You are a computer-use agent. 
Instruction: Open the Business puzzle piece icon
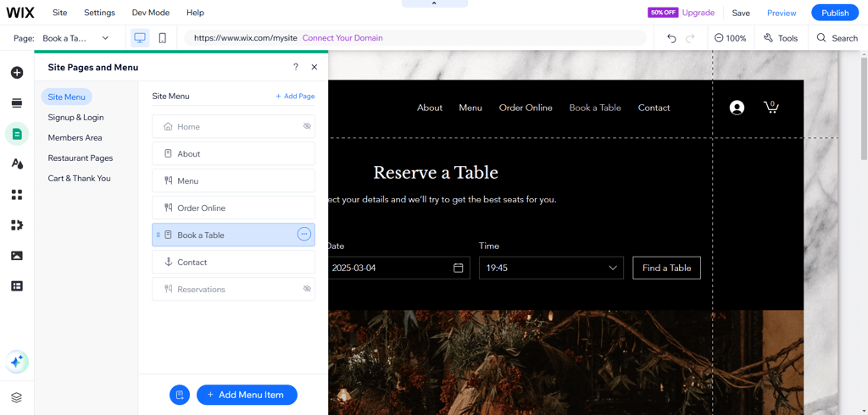point(17,224)
